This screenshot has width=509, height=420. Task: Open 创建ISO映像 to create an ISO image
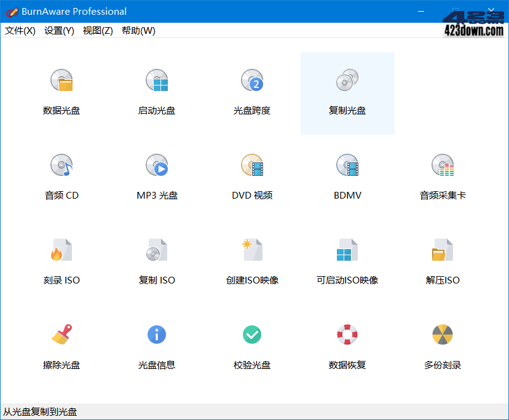pos(251,262)
